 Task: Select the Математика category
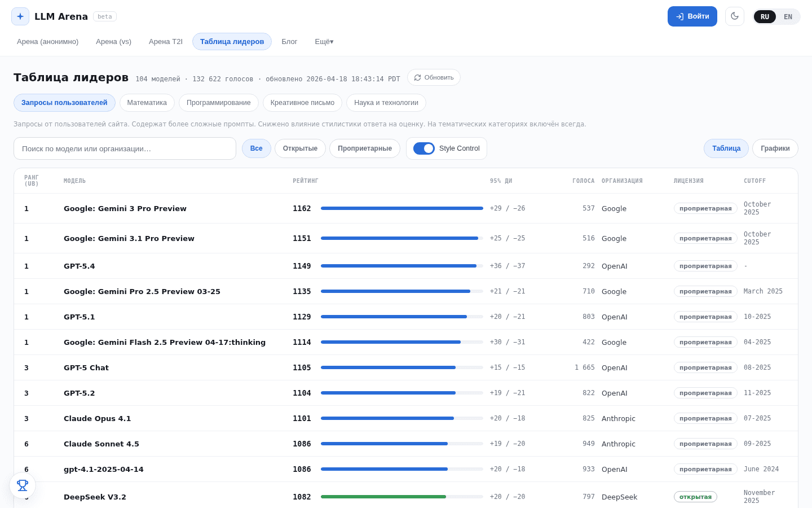pos(147,103)
